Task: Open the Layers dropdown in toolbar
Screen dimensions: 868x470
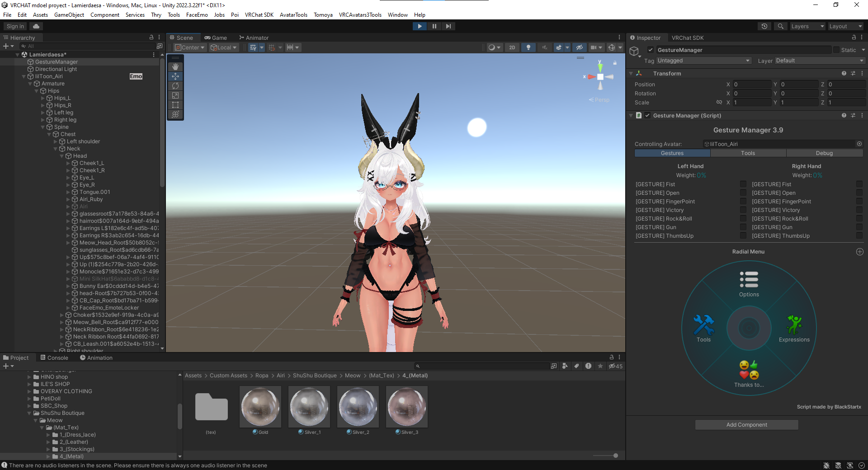Action: (x=807, y=26)
